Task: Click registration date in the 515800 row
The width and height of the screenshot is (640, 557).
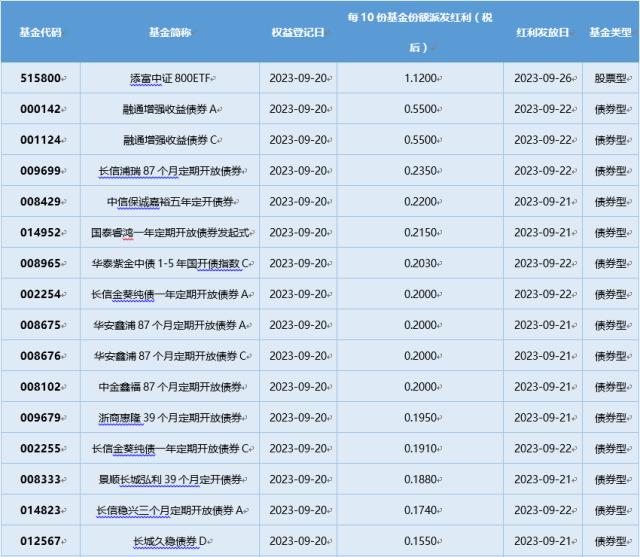Action: point(298,78)
